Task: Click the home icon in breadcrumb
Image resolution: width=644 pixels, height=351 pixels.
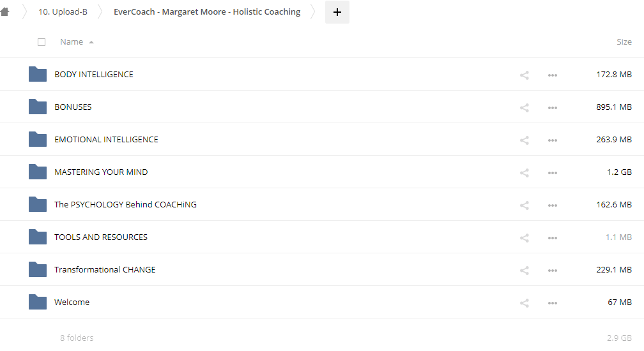Action: click(x=5, y=12)
